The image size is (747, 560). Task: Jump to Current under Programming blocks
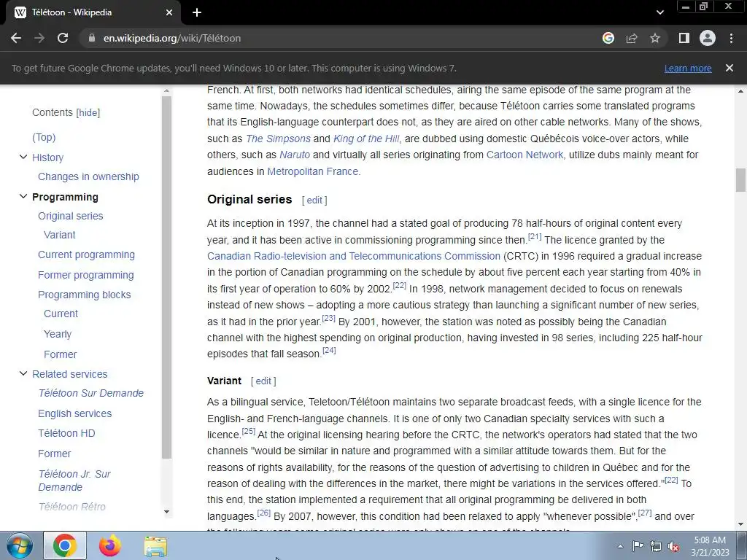click(61, 314)
